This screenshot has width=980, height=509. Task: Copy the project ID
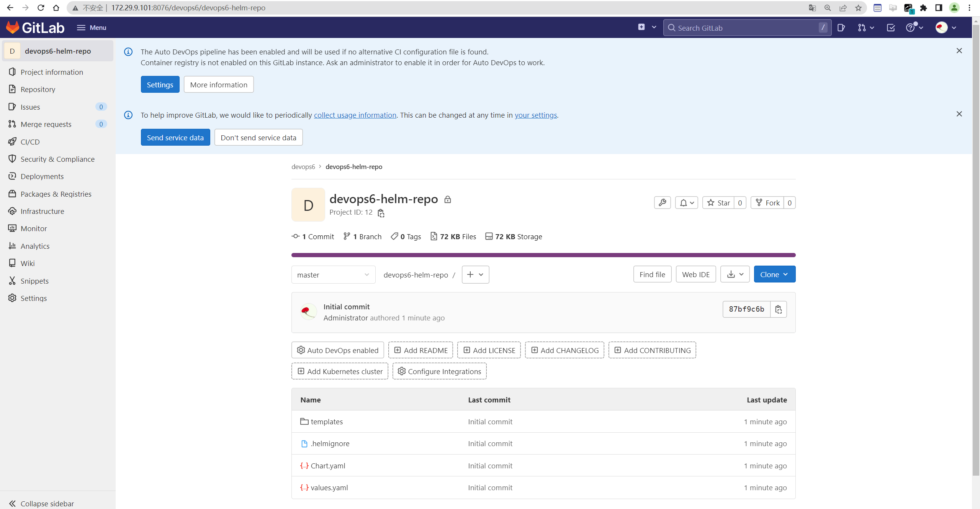[x=381, y=213]
